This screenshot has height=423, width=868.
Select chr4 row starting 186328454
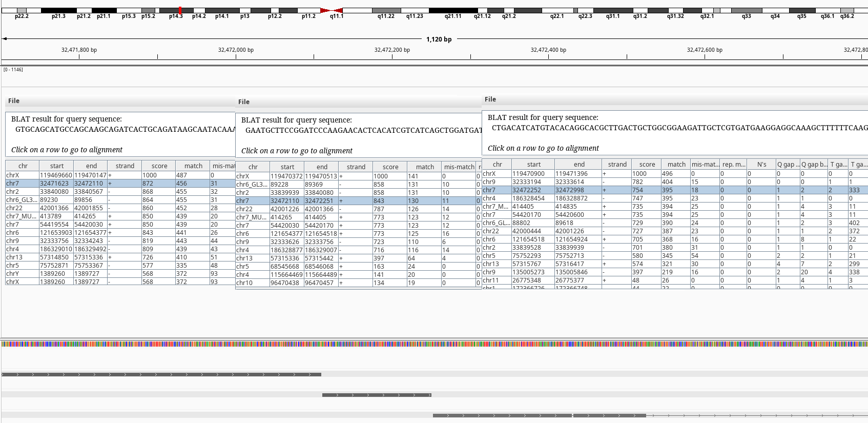pos(675,198)
